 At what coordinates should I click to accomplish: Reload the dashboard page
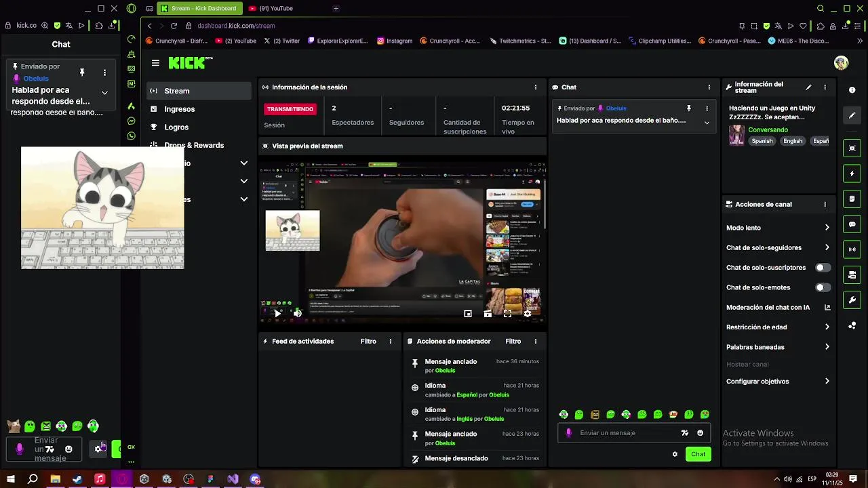[x=174, y=26]
